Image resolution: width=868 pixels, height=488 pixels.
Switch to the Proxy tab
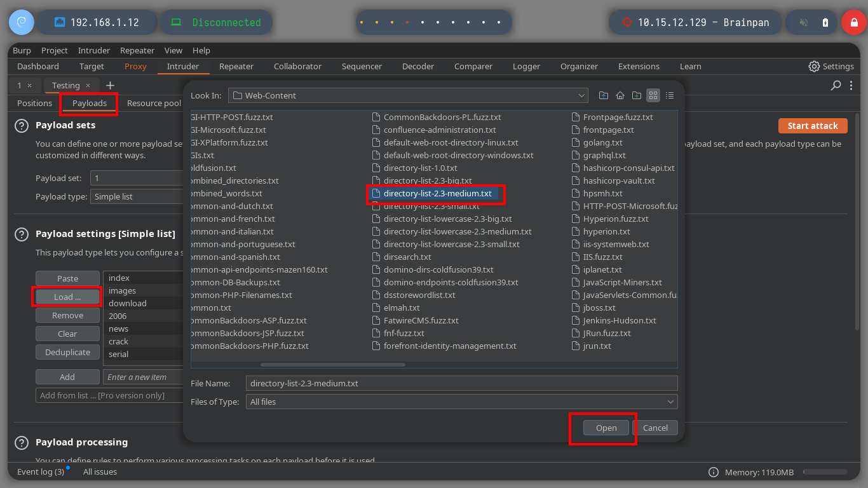point(135,66)
